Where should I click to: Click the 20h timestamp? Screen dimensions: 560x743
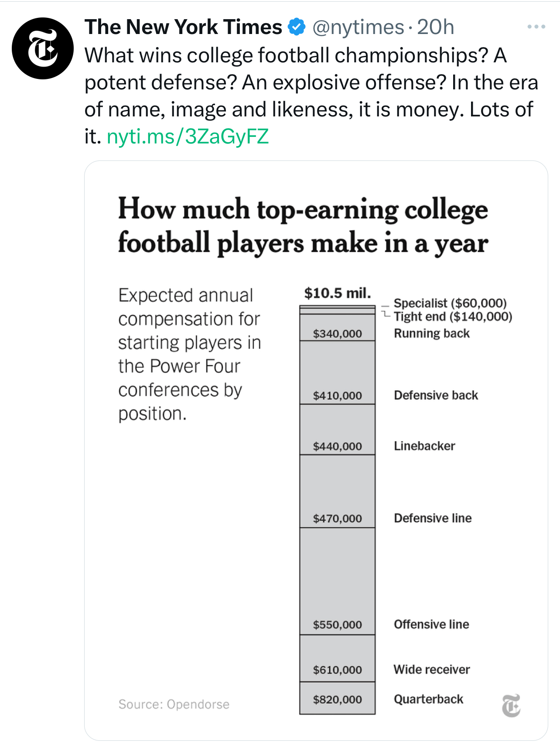point(435,27)
